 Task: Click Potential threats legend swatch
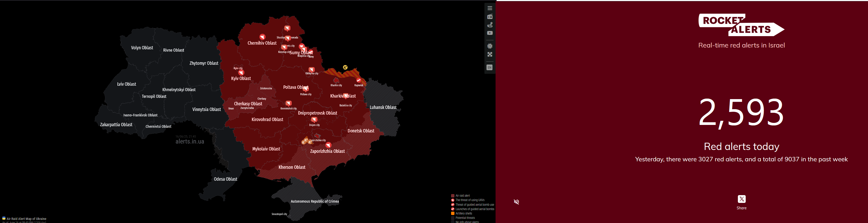coord(453,218)
